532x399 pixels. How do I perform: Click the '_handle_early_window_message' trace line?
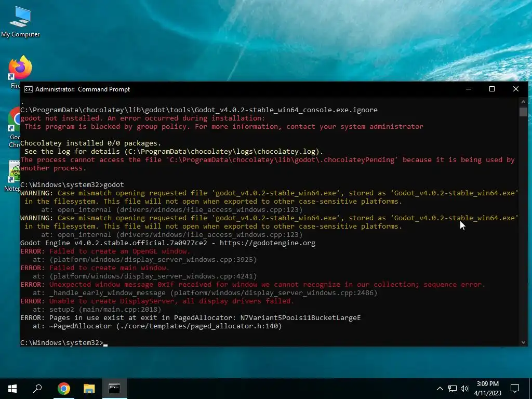tap(205, 293)
